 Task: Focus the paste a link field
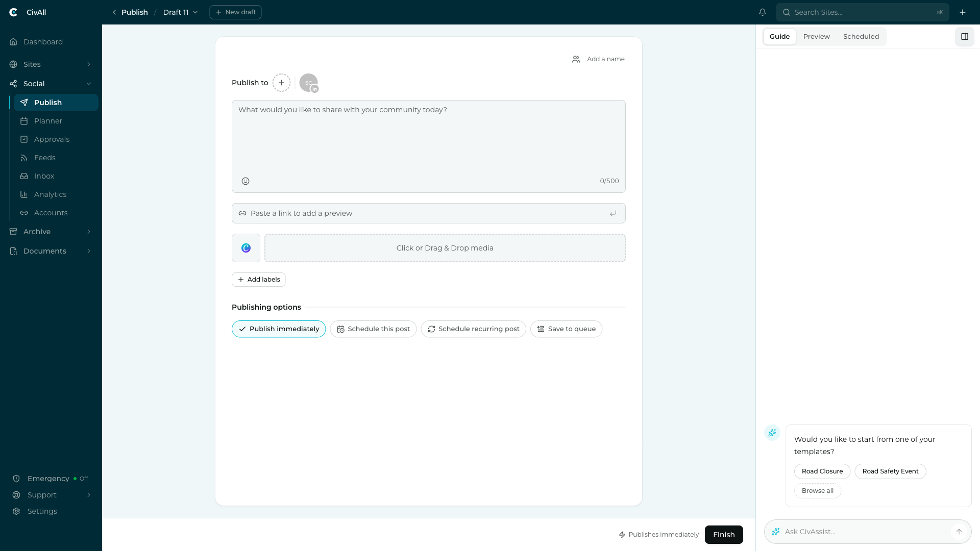429,213
